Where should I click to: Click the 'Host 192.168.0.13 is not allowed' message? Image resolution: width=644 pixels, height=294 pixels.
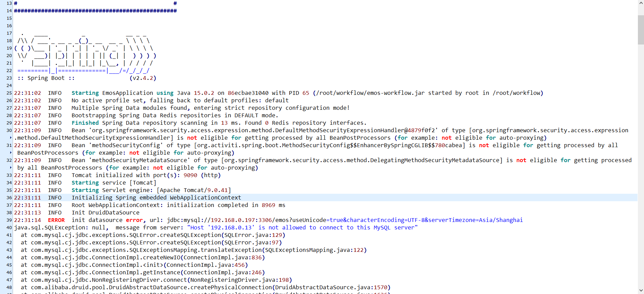[302, 228]
